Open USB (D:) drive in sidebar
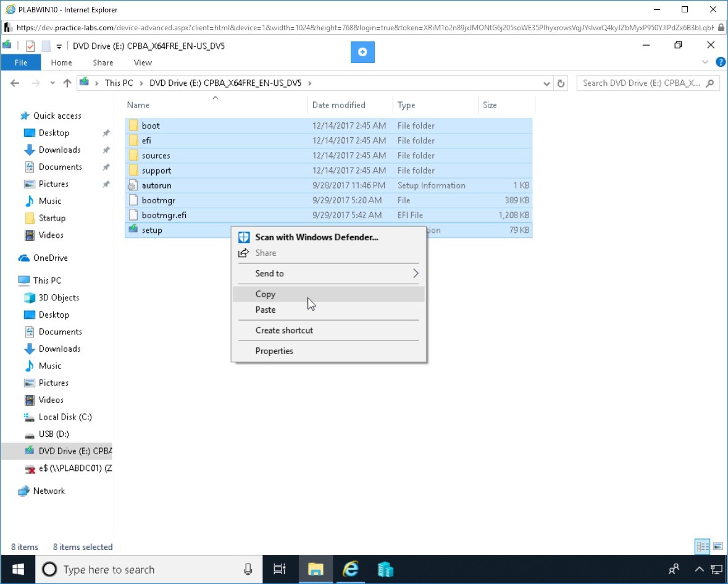The image size is (728, 584). pyautogui.click(x=54, y=434)
